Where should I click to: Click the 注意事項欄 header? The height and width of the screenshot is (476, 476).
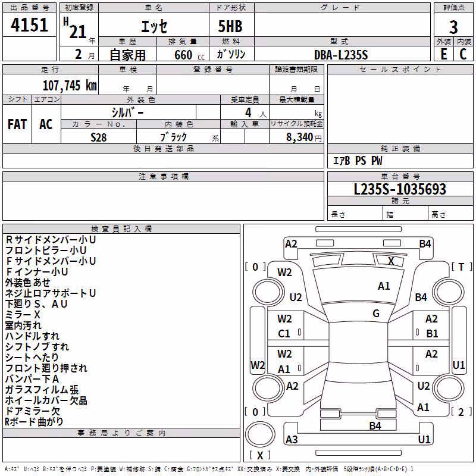[163, 176]
